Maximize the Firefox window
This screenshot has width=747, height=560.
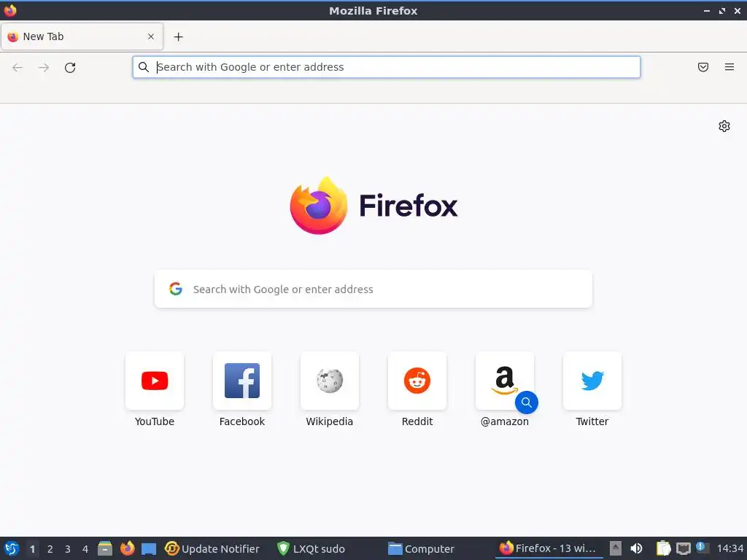coord(722,10)
